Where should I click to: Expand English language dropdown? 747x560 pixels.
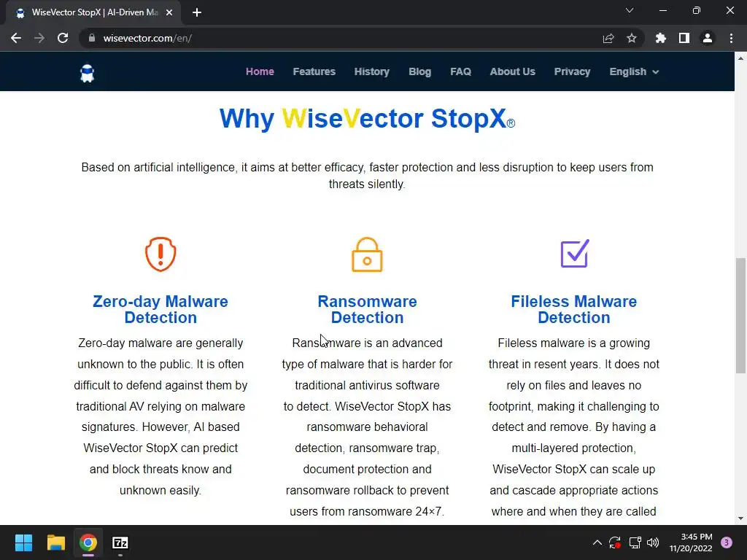pyautogui.click(x=634, y=71)
